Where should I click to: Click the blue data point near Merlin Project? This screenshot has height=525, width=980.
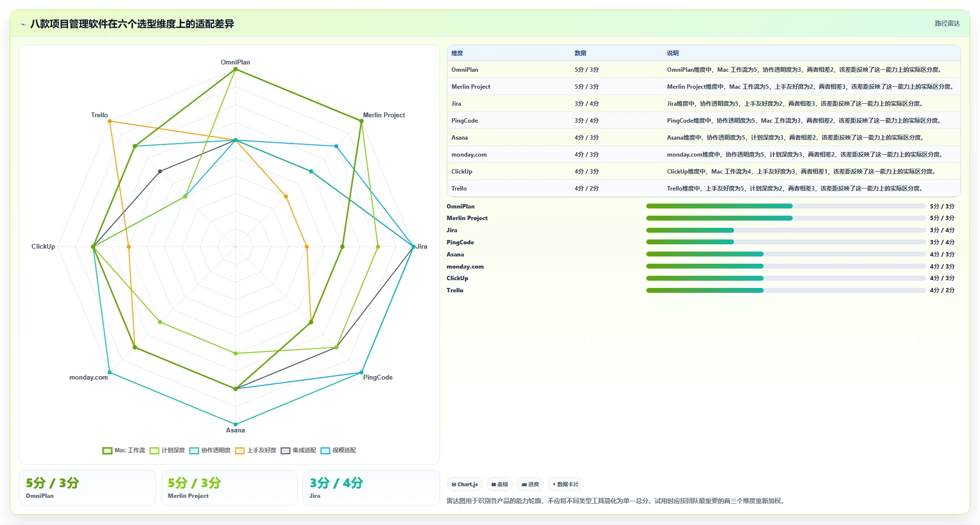(336, 146)
